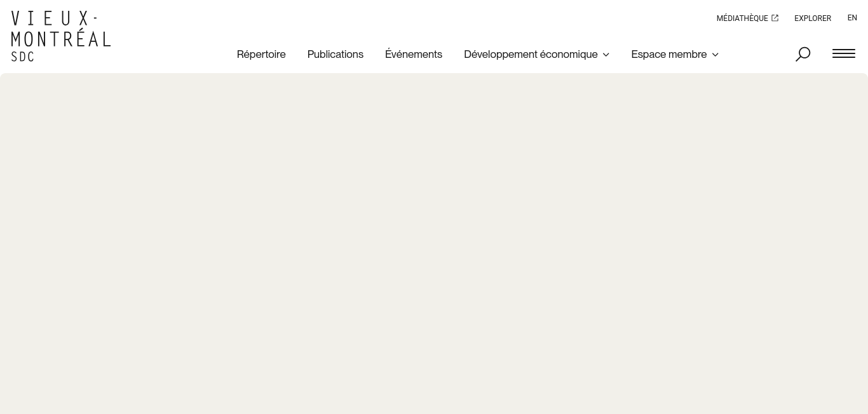Click the Vieux-Montréal SDC logo
This screenshot has height=414, width=868.
pyautogui.click(x=61, y=36)
